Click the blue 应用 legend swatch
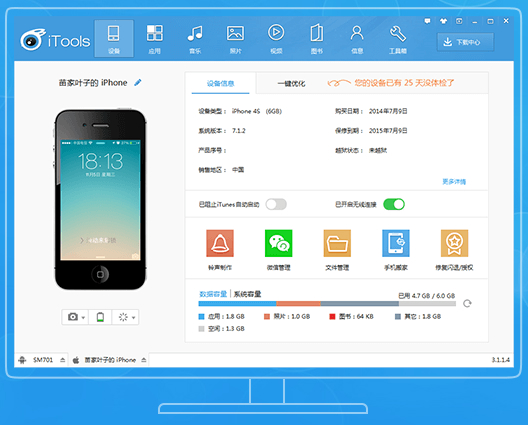This screenshot has height=425, width=528. pos(201,317)
